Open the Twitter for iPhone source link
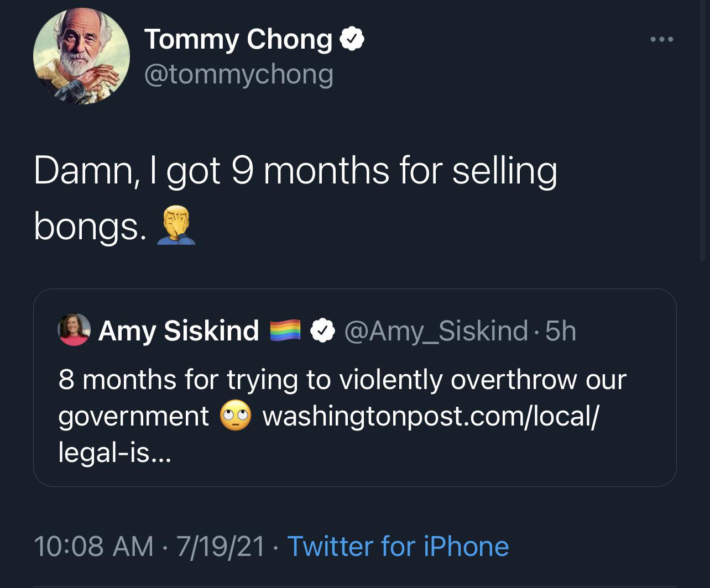Viewport: 710px width, 588px height. click(398, 546)
